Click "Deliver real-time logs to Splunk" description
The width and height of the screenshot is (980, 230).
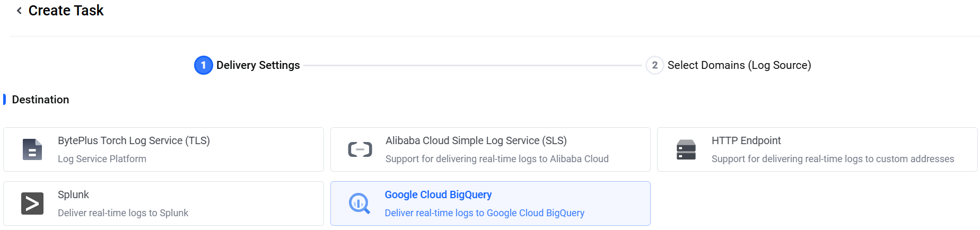coord(123,213)
